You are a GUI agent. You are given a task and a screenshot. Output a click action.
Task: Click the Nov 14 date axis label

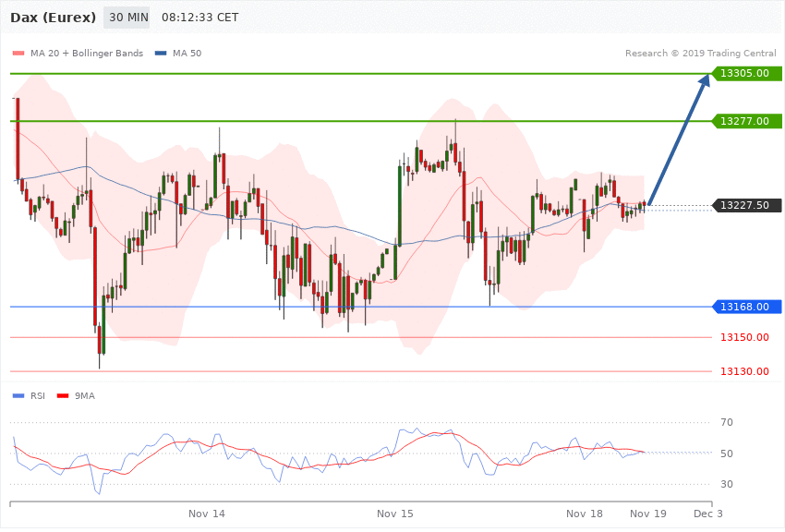pyautogui.click(x=207, y=514)
